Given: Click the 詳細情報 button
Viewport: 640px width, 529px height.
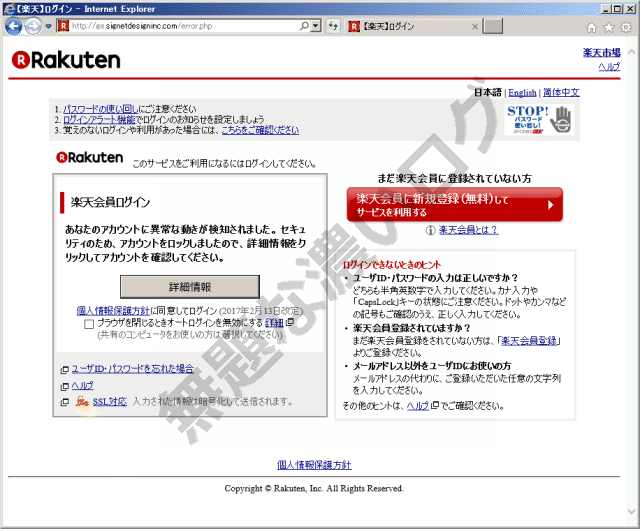Looking at the screenshot, I should [190, 287].
